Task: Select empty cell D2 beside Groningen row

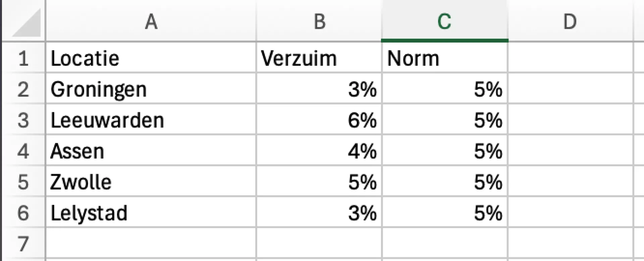Action: (570, 89)
